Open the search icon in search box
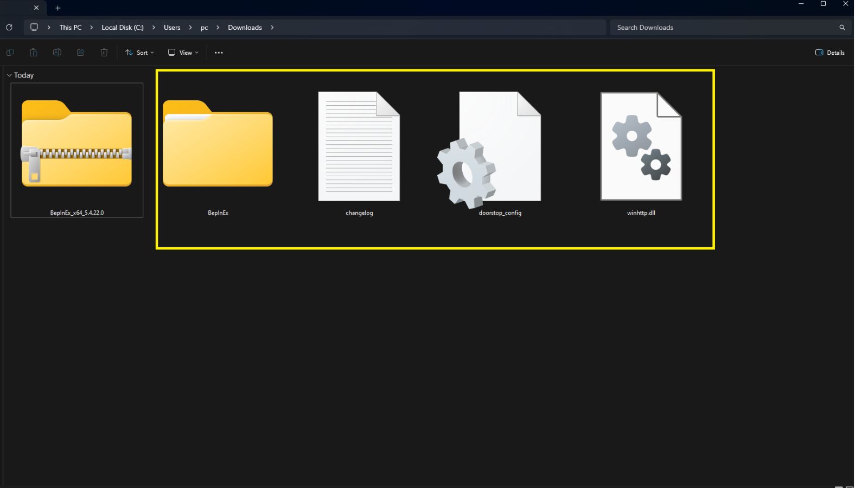 click(841, 27)
